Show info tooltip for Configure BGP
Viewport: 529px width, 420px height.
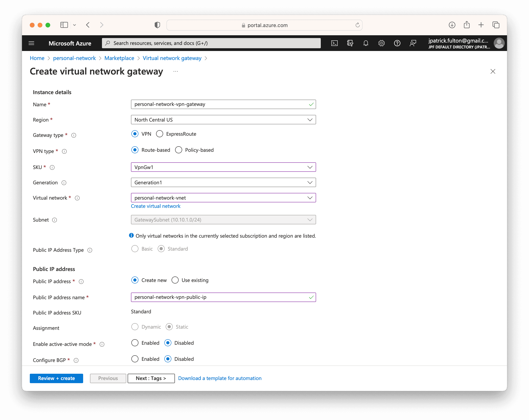coord(76,360)
